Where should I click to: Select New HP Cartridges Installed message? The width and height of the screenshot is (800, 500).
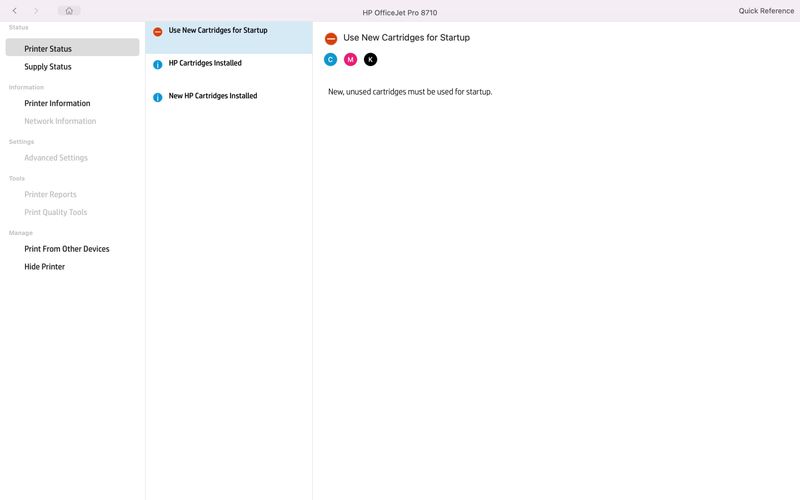coord(229,103)
